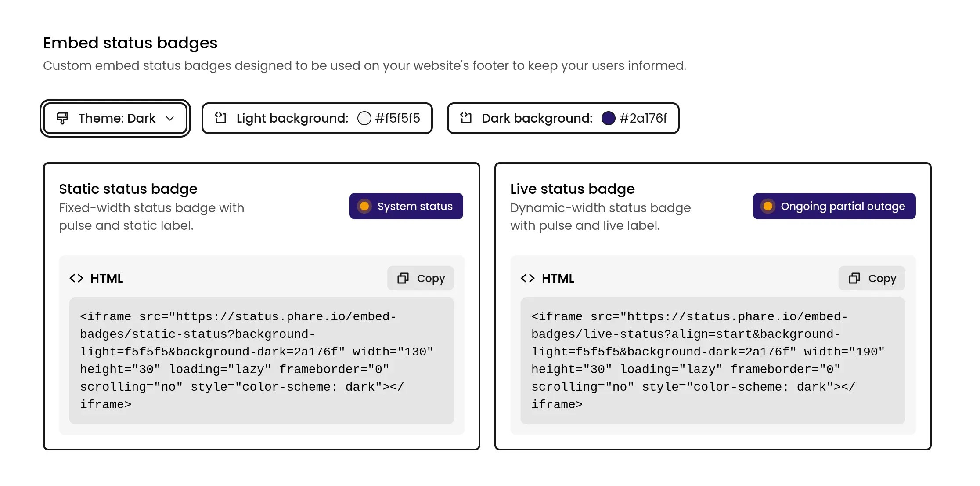This screenshot has width=980, height=486.
Task: Click the #2a176f hex value text
Action: click(x=643, y=118)
